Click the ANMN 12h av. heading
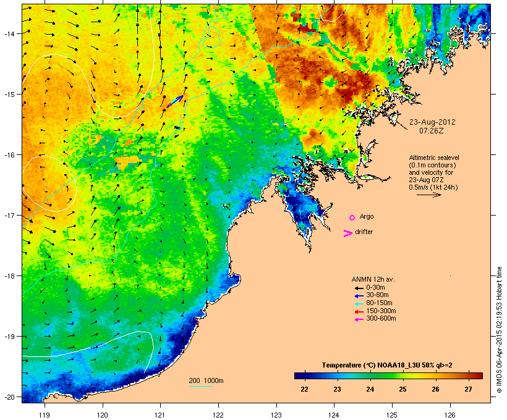 coord(373,279)
